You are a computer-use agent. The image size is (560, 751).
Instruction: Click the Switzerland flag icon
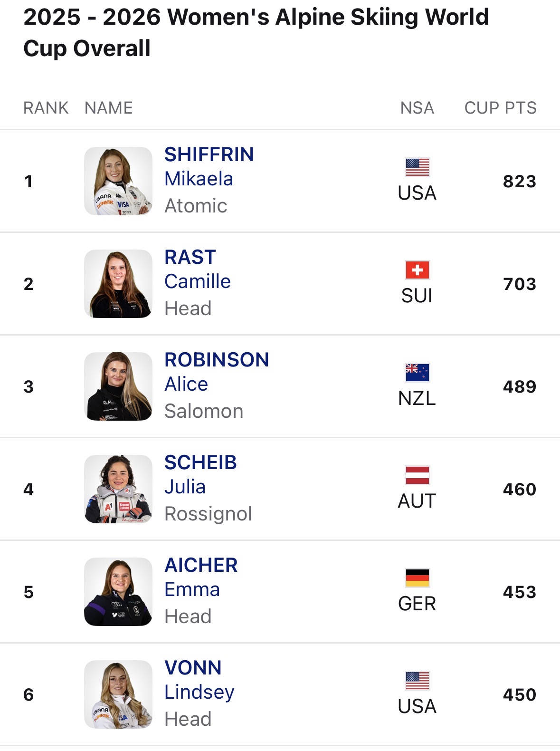coord(417,270)
